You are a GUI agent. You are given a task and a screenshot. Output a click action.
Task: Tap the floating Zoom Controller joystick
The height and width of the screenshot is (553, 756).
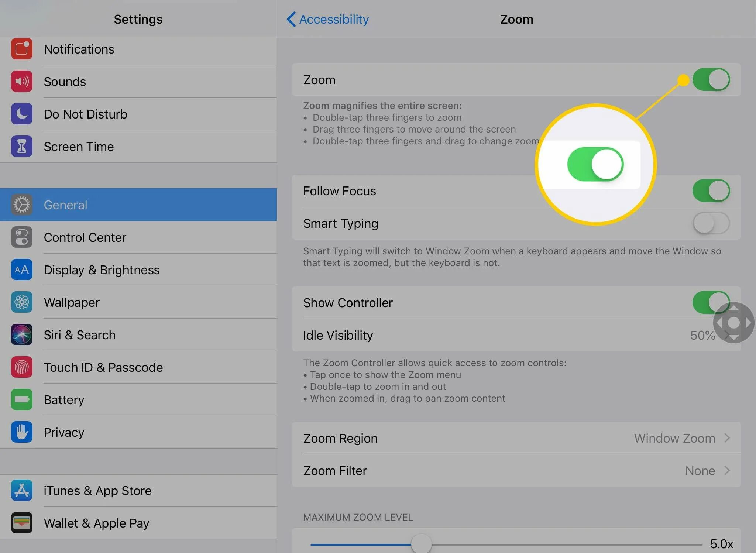(x=733, y=323)
